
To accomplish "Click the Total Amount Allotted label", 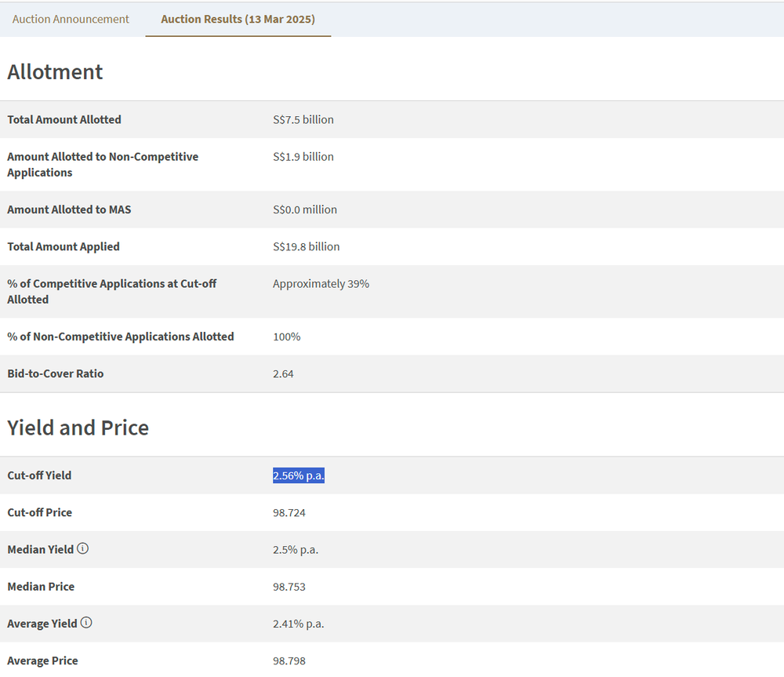I will pos(64,120).
